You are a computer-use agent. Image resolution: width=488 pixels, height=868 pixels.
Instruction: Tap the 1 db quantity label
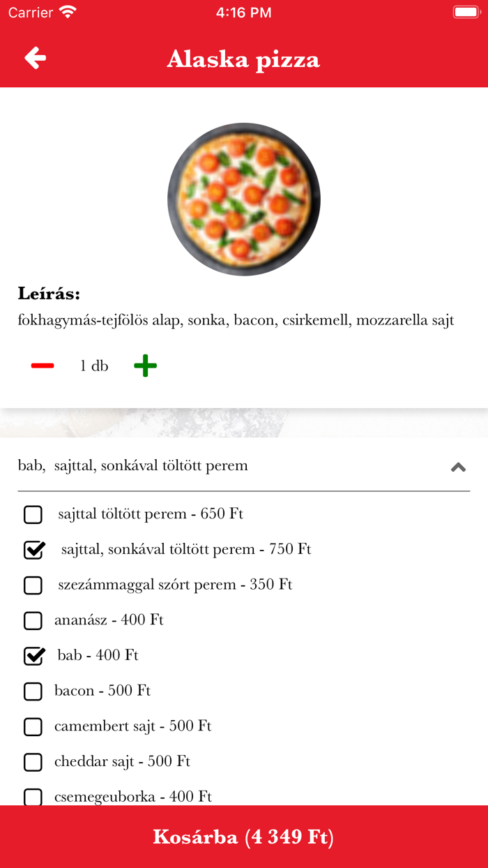tap(94, 366)
